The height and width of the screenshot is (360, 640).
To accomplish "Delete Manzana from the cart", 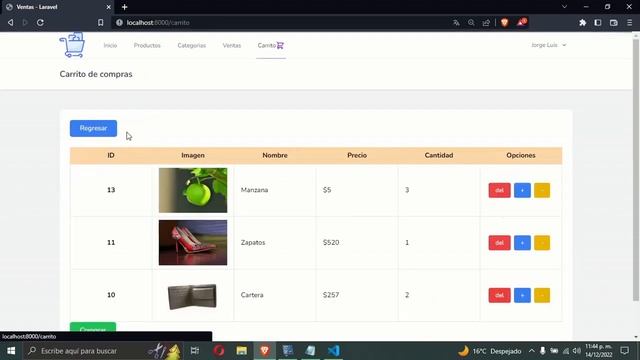I will [499, 190].
